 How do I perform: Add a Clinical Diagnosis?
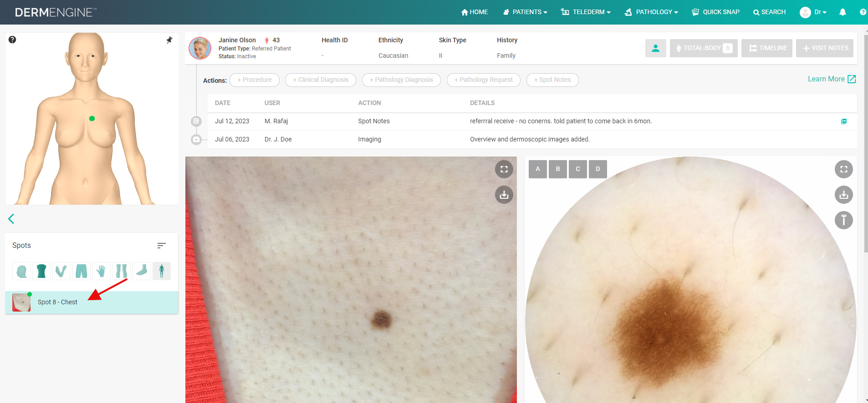(x=321, y=80)
